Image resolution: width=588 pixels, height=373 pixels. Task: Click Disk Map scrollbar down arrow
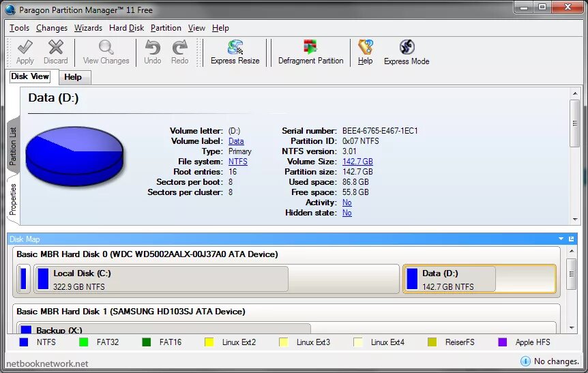(x=572, y=328)
